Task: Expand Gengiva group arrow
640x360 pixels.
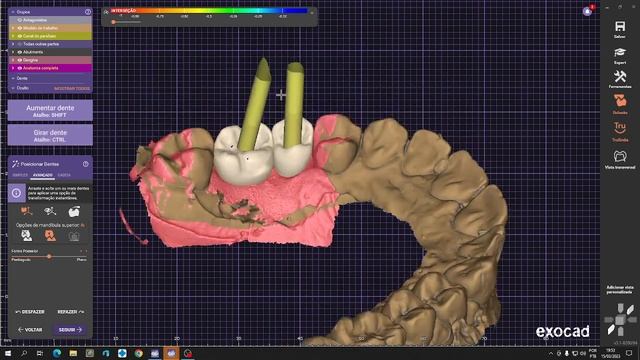Action: coord(13,60)
